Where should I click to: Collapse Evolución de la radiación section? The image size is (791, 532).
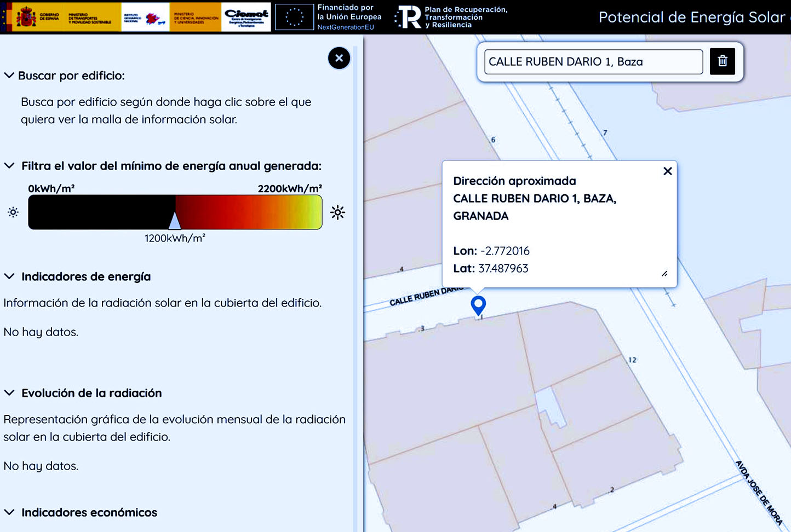pyautogui.click(x=9, y=393)
